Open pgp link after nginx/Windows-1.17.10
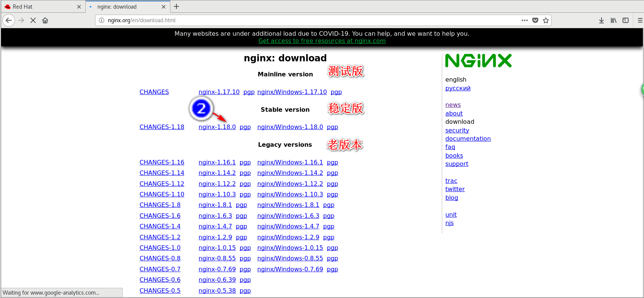The height and width of the screenshot is (298, 644). (336, 92)
